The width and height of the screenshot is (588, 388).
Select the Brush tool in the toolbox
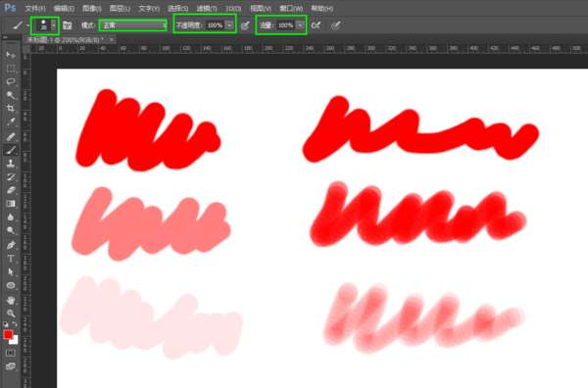click(x=11, y=150)
